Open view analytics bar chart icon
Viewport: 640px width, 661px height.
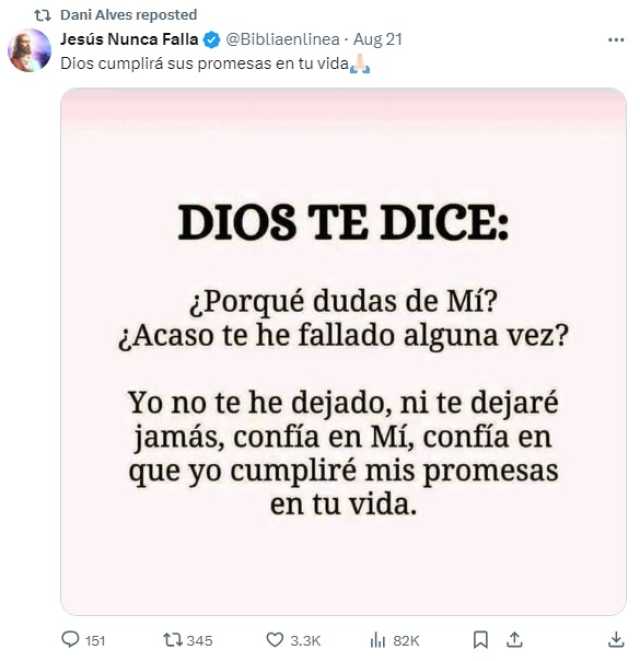(x=377, y=640)
